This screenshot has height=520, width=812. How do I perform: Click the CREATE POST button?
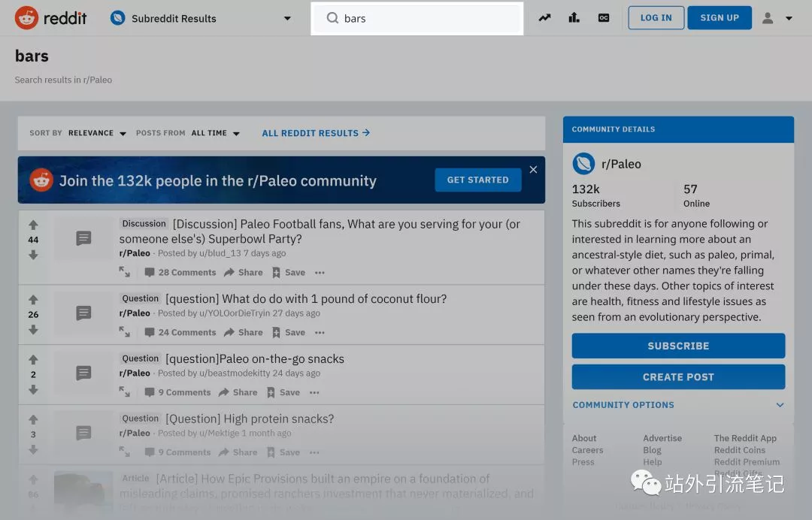[678, 376]
